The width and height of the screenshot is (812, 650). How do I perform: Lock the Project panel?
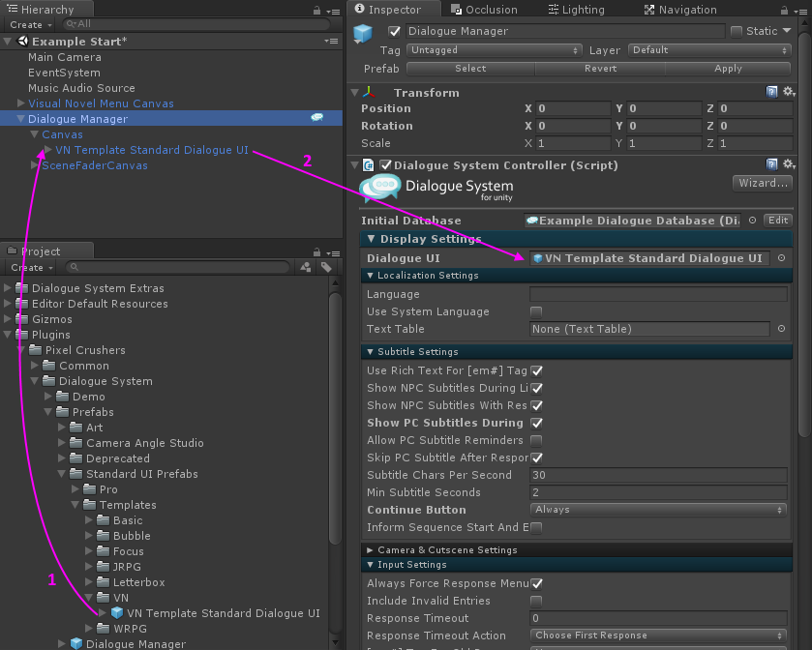pyautogui.click(x=316, y=252)
